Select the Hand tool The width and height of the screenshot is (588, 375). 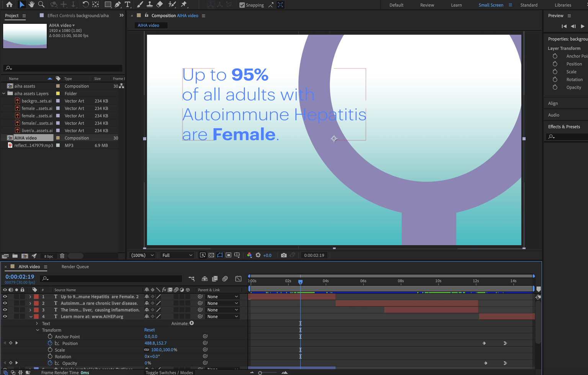31,5
